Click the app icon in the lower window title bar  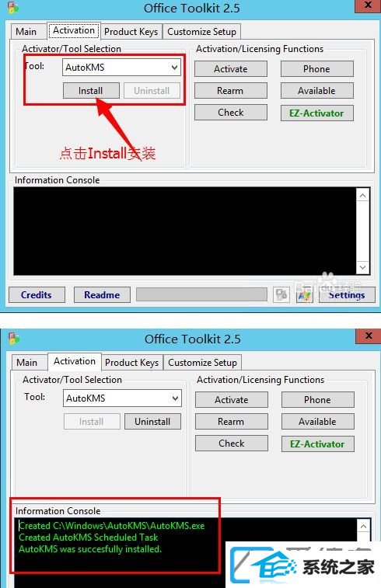(14, 338)
